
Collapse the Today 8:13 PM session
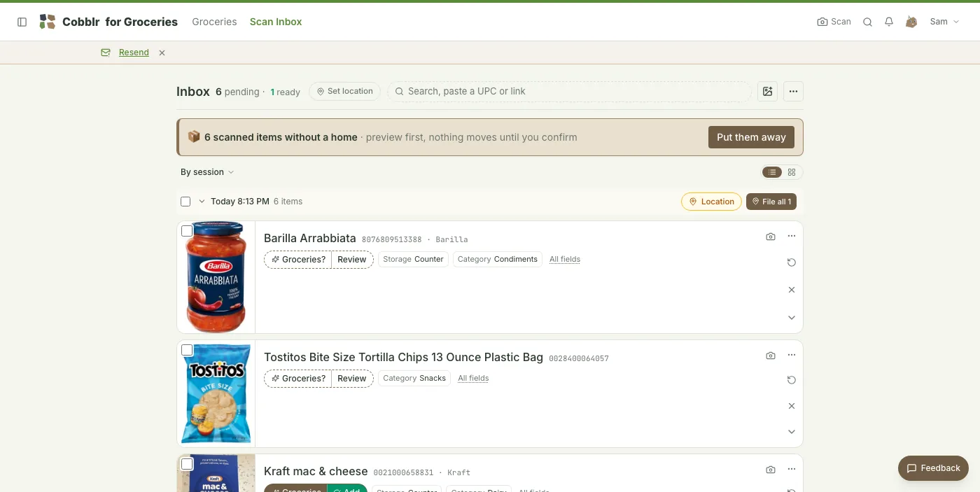point(202,202)
